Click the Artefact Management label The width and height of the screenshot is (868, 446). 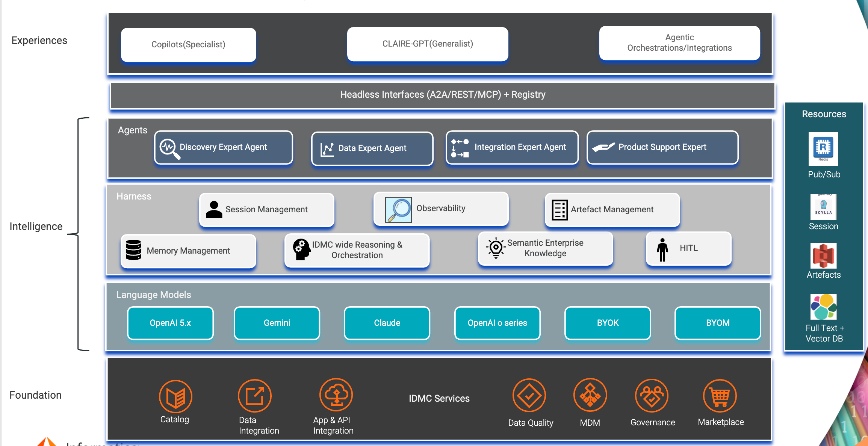pyautogui.click(x=612, y=210)
